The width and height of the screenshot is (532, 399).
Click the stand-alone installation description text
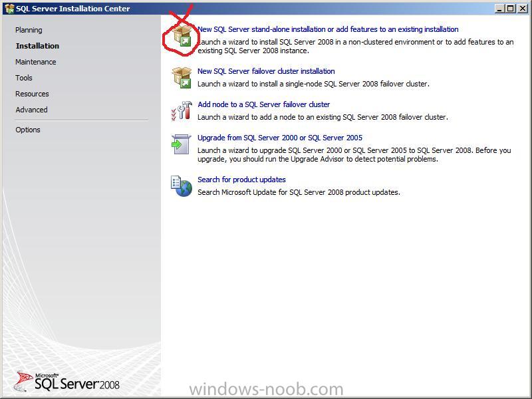356,46
